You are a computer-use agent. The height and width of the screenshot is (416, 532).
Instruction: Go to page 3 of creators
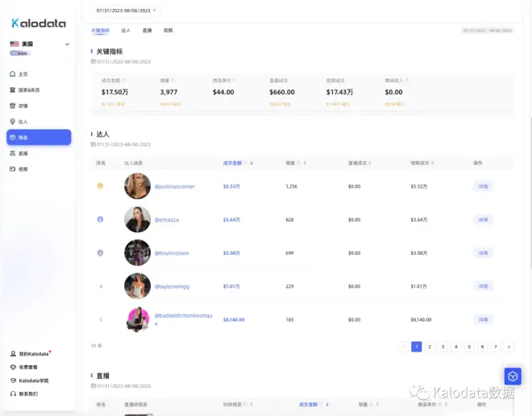click(x=443, y=347)
